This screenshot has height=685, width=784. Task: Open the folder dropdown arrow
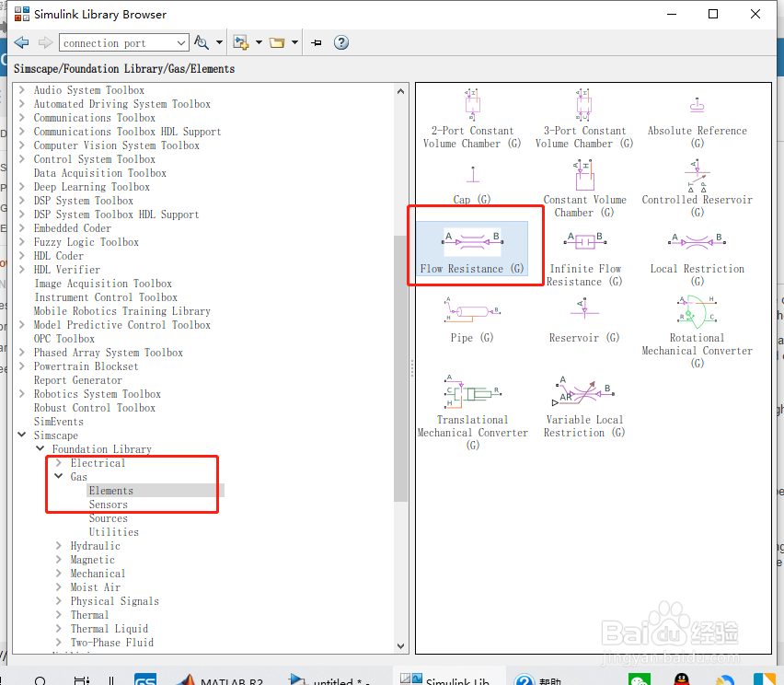point(294,42)
